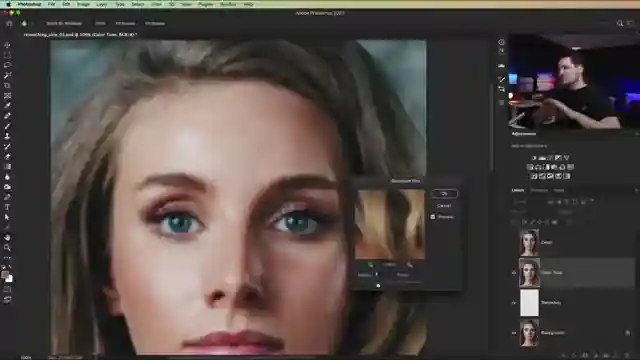Open the Window menu

point(228,4)
